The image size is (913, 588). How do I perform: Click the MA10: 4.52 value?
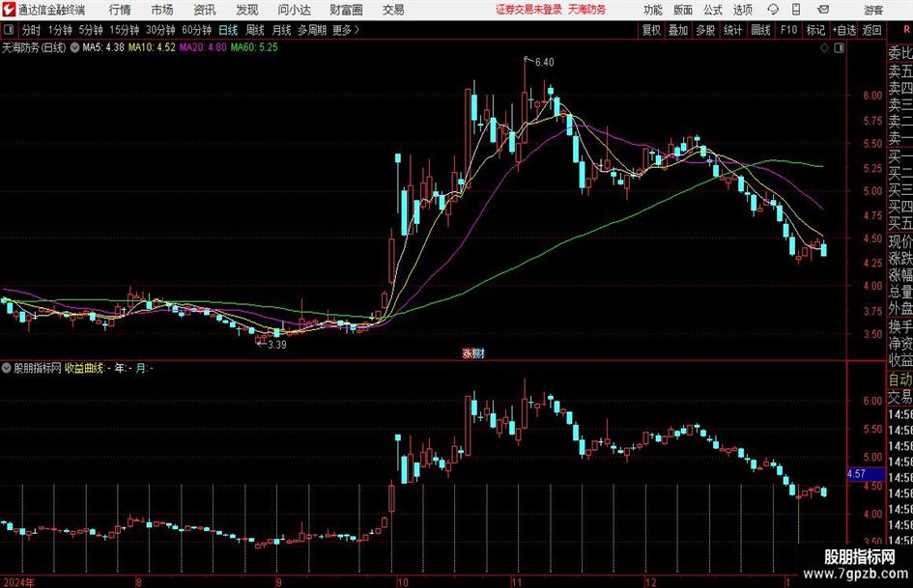[152, 47]
